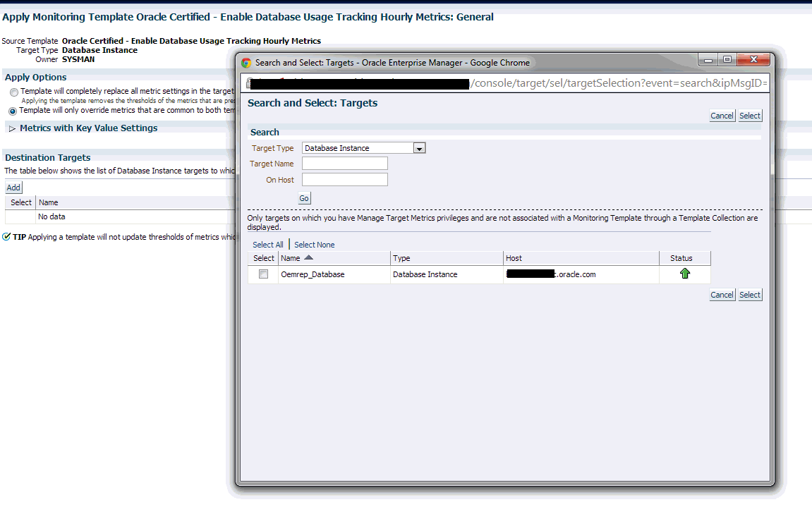Expand Metrics with Key Value Settings
This screenshot has height=507, width=812.
coord(13,128)
